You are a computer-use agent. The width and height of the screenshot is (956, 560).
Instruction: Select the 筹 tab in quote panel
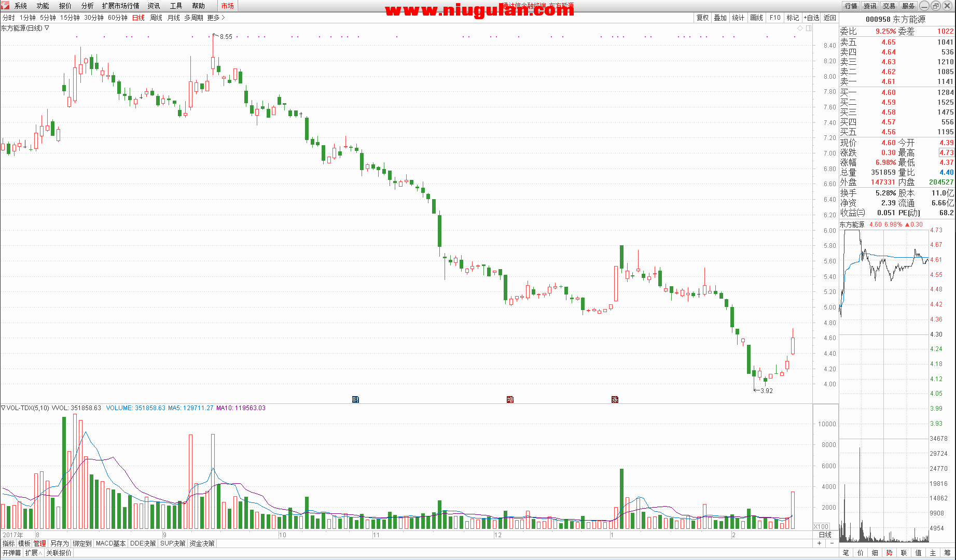pyautogui.click(x=948, y=553)
